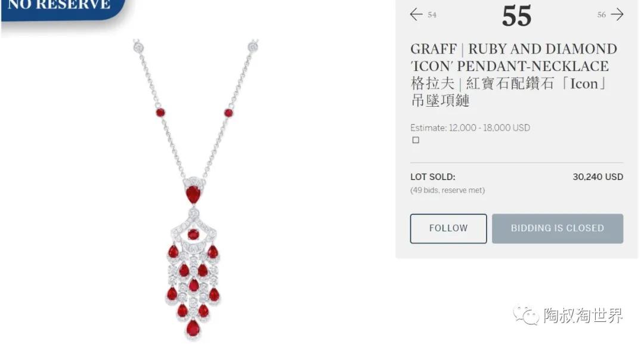Click the LOT SOLD label
644x344 pixels.
(433, 177)
